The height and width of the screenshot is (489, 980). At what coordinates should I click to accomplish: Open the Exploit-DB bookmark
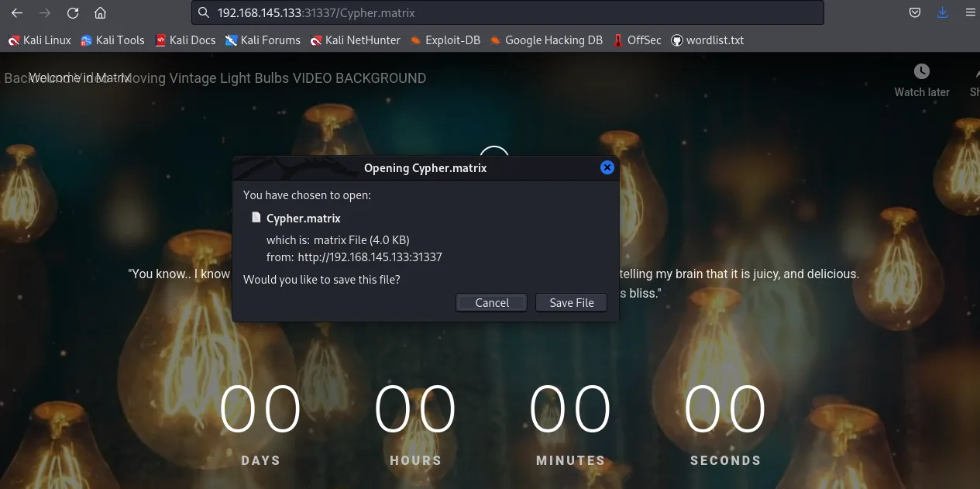[445, 40]
